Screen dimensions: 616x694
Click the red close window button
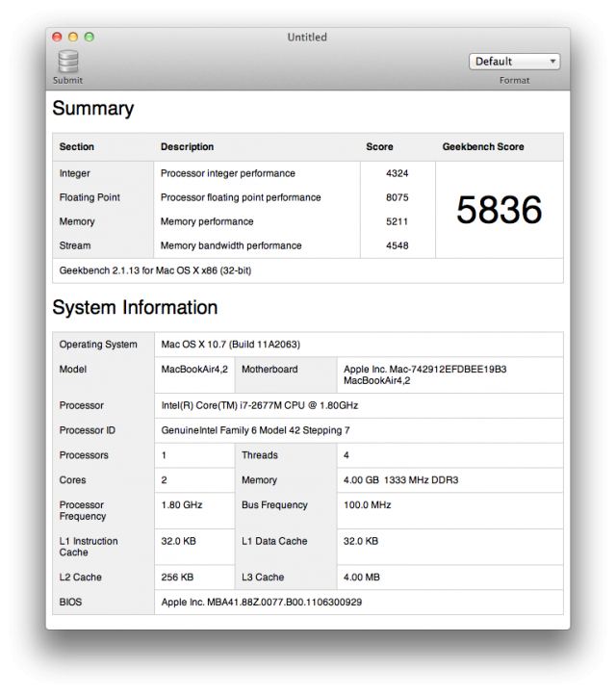click(57, 38)
